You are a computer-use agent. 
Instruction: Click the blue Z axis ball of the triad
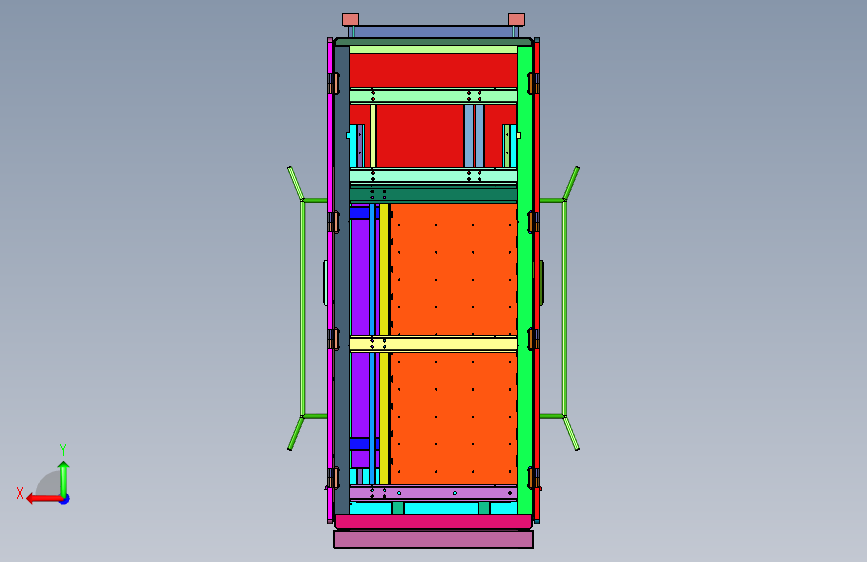pyautogui.click(x=65, y=499)
